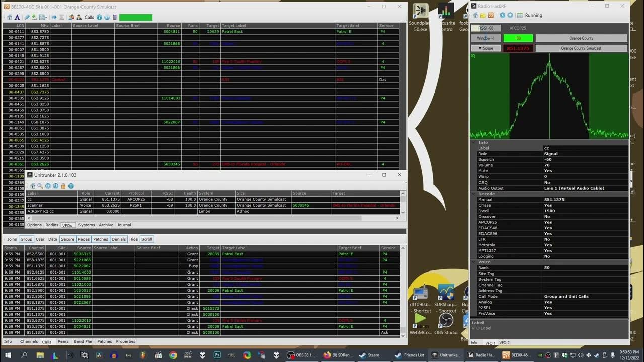Click the two-people groups icon in the Site toolbar

pyautogui.click(x=71, y=17)
